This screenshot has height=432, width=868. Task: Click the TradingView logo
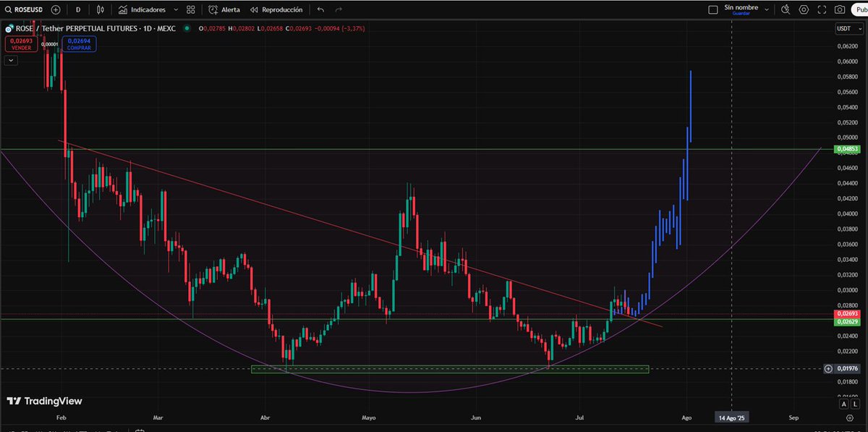point(44,401)
